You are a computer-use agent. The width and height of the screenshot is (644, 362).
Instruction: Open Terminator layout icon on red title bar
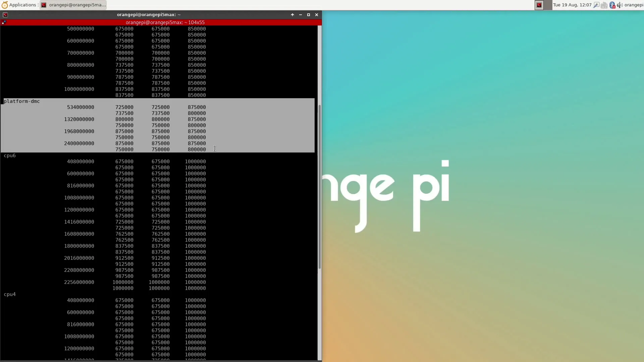(x=4, y=22)
